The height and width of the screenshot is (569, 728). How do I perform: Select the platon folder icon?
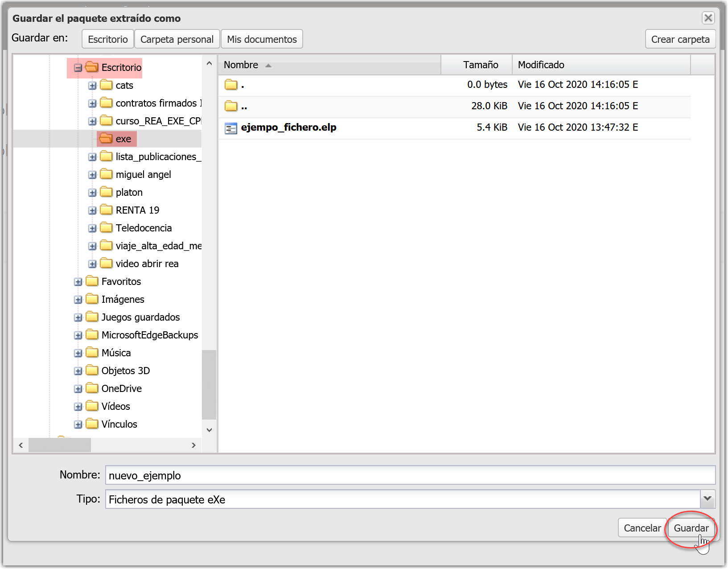pyautogui.click(x=107, y=192)
